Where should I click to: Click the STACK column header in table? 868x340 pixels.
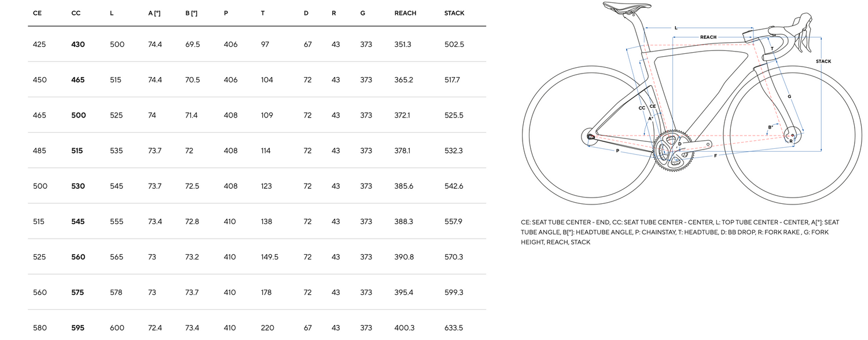tap(454, 13)
